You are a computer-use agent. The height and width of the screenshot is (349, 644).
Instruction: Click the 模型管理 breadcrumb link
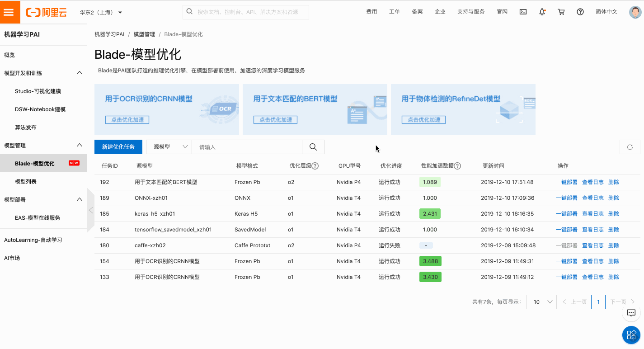point(144,34)
